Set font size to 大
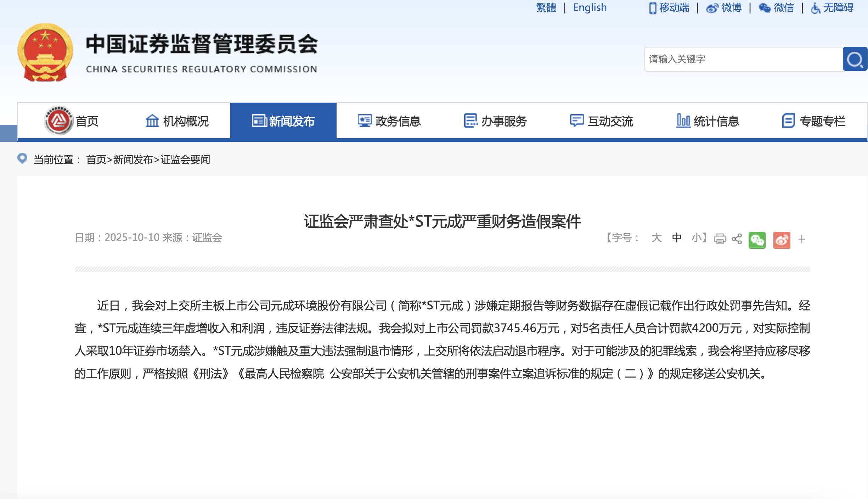 [656, 238]
